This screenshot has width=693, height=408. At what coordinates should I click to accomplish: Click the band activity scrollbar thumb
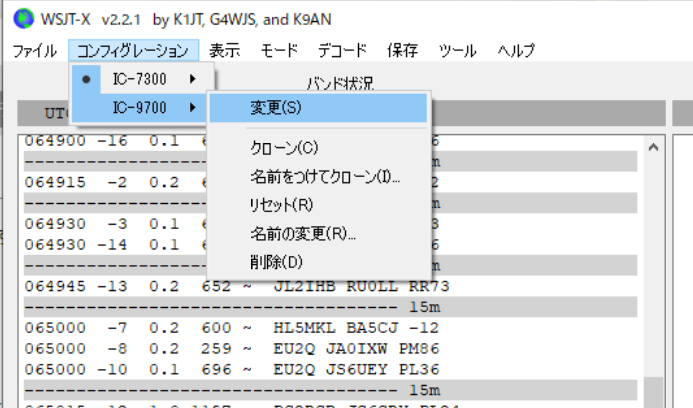654,392
